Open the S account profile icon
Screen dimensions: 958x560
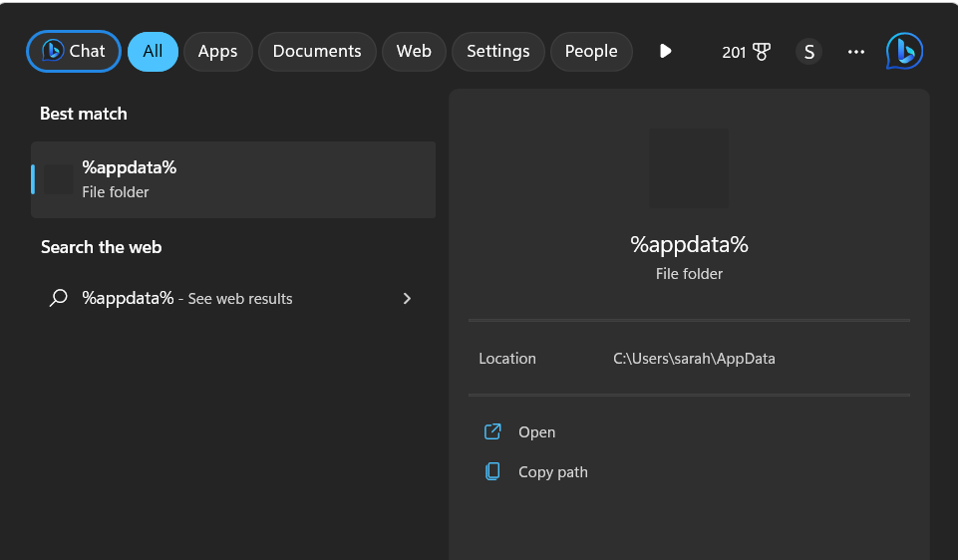(x=808, y=52)
